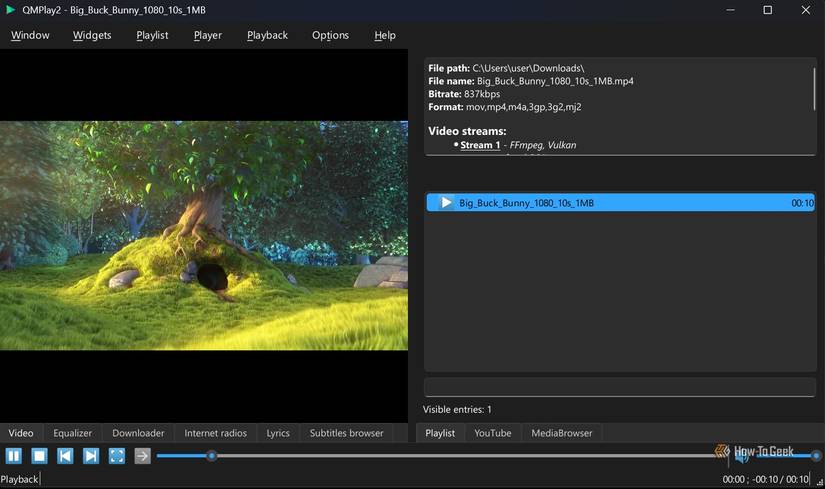
Task: Open the Help menu
Action: pyautogui.click(x=385, y=35)
